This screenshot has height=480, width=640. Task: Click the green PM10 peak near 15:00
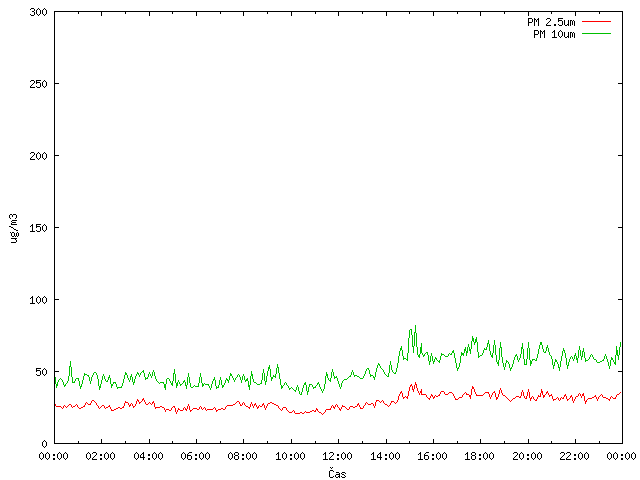(416, 326)
